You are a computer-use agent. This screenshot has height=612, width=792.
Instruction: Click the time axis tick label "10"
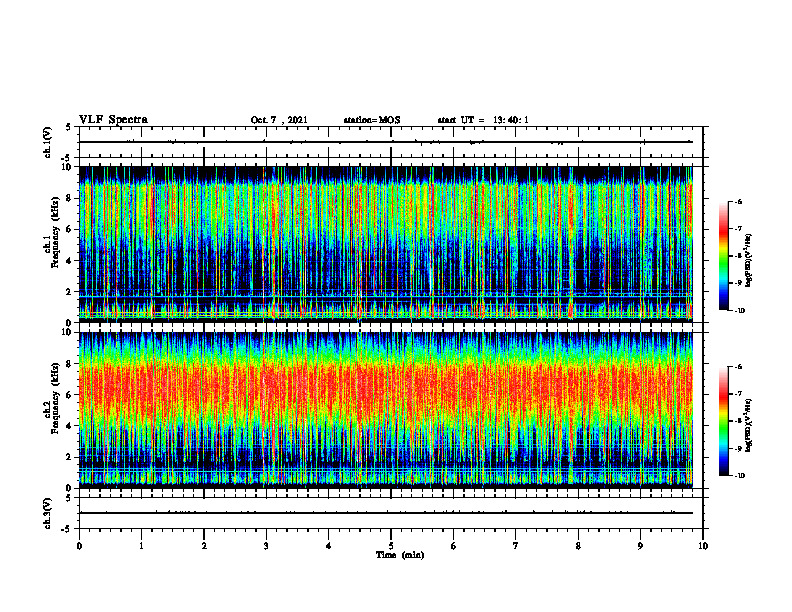(703, 546)
